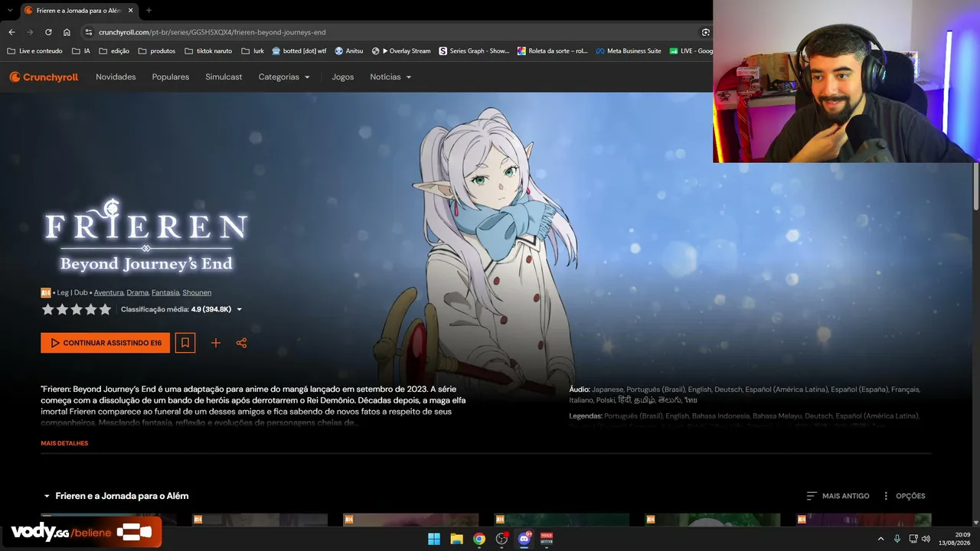Open microphone tray icon

pos(897,539)
